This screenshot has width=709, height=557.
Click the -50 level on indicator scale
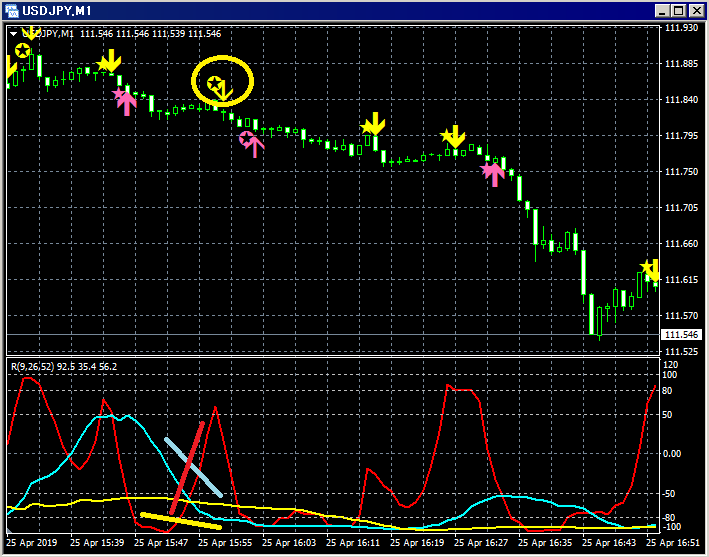669,494
